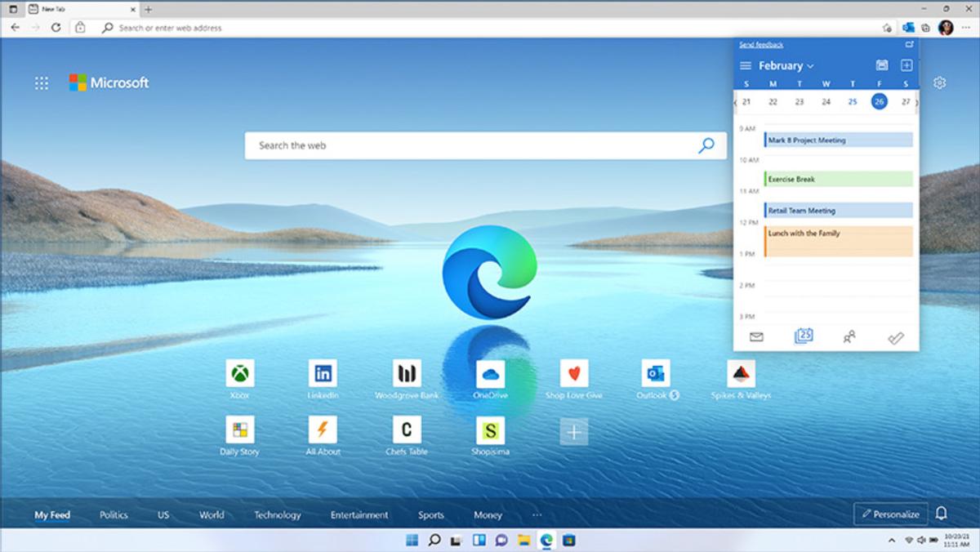The image size is (980, 552).
Task: Click the To Do checkmark icon
Action: click(x=896, y=336)
